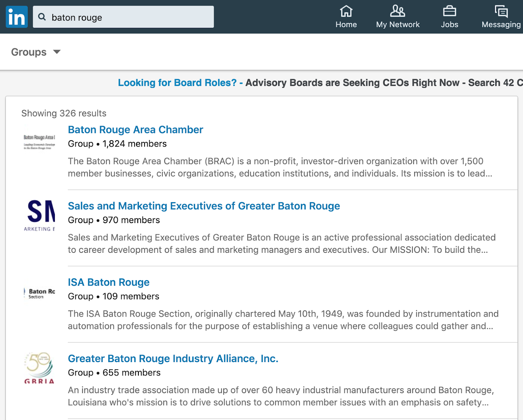523x420 pixels.
Task: Select the Groups search category label
Action: [29, 52]
